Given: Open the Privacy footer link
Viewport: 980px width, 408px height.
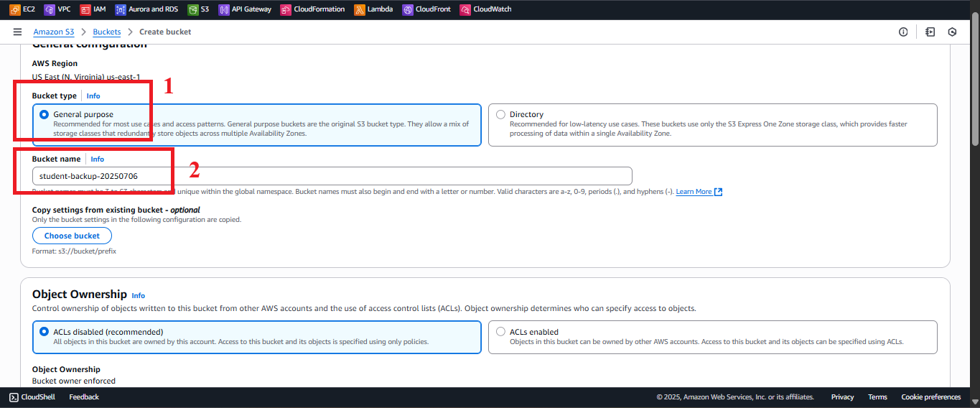Looking at the screenshot, I should tap(843, 397).
